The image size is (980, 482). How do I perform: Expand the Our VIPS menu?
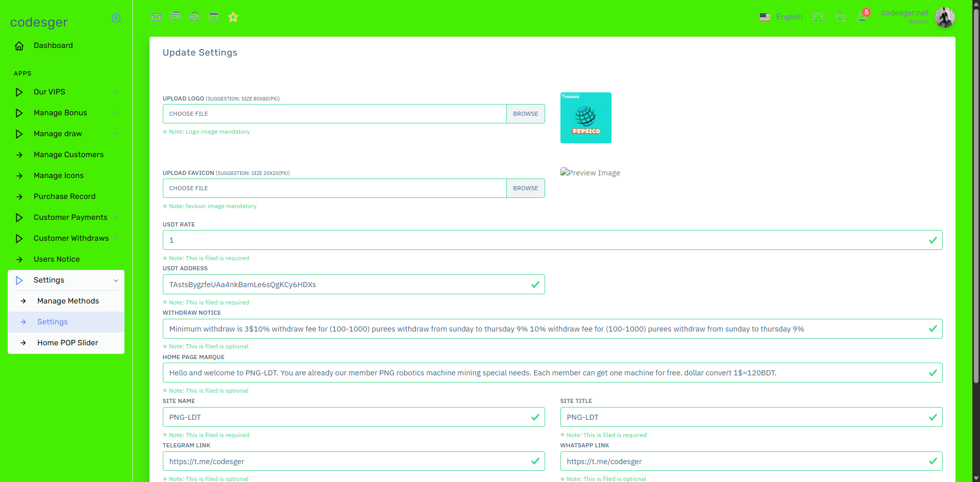pos(66,92)
